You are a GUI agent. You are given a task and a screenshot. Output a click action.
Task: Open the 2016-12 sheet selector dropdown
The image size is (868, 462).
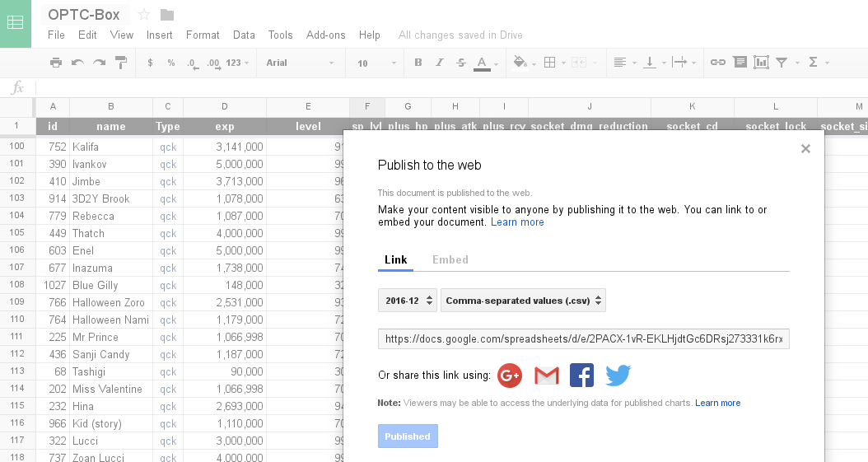click(407, 301)
